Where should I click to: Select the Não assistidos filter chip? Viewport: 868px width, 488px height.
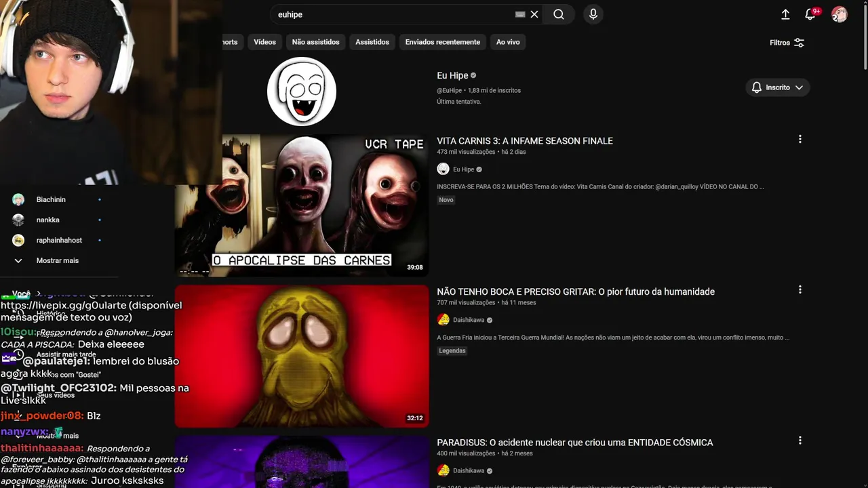click(x=315, y=42)
